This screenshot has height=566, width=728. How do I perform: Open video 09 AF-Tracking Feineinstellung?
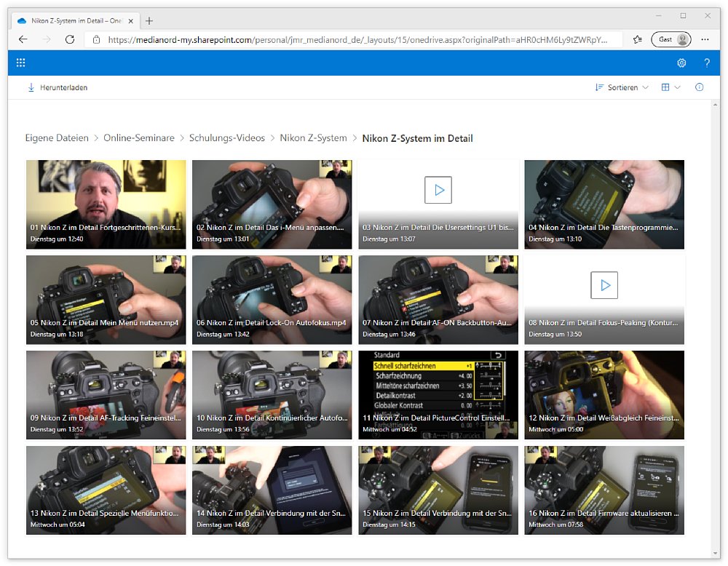coord(106,395)
